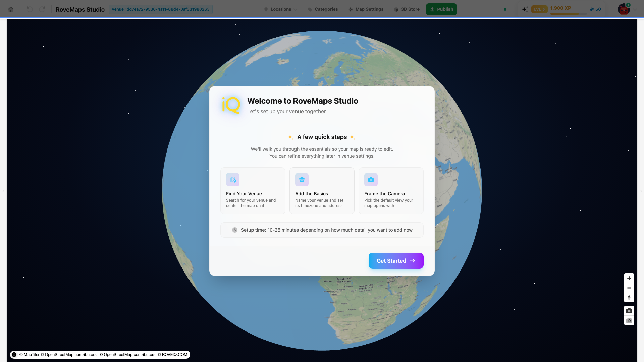Zoom in on the map
Screen dimensions: 644x362
coord(629,278)
